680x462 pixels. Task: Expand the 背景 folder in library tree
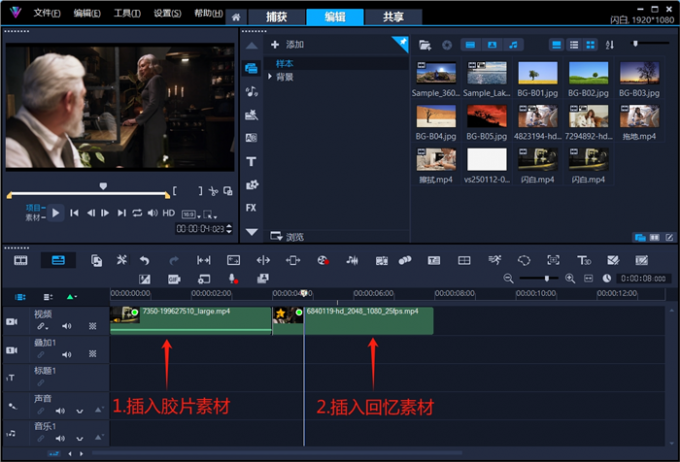[270, 77]
